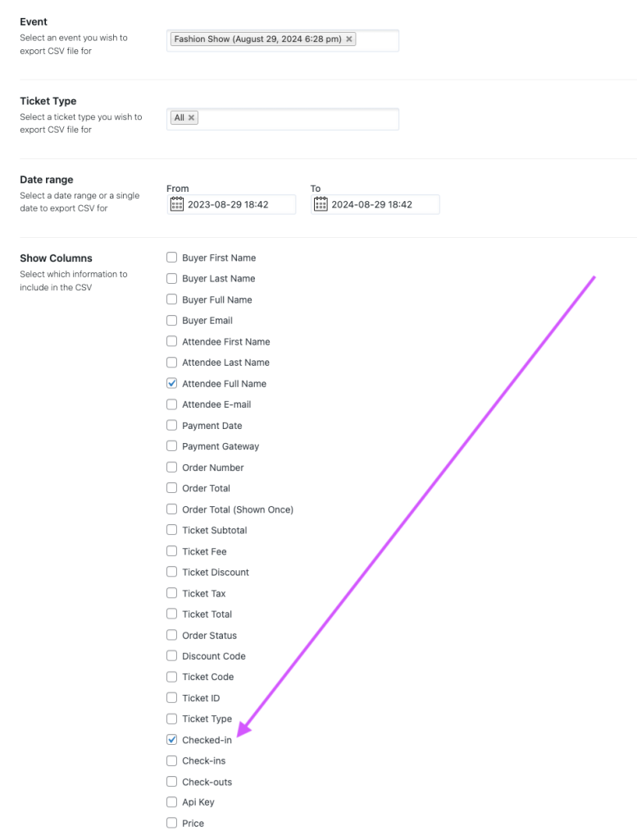Select the Price column checkbox

tap(172, 823)
